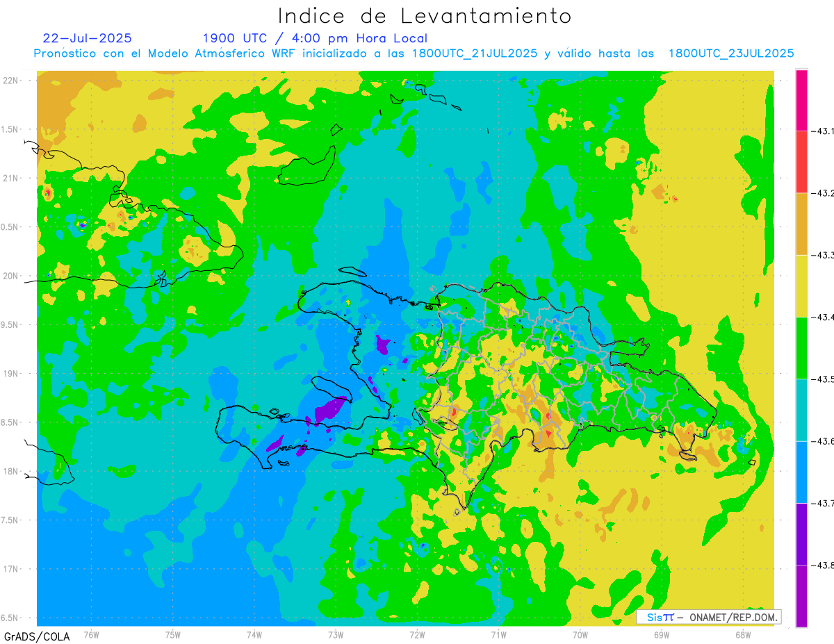Click the '70W' longitude label
Viewport: 834px width, 644px height.
pos(580,634)
